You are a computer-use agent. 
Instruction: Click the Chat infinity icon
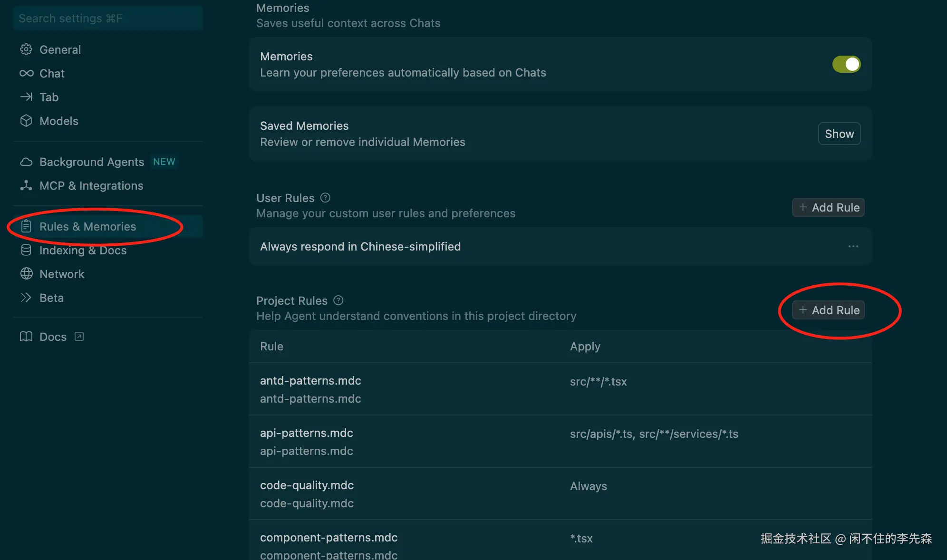(x=26, y=73)
